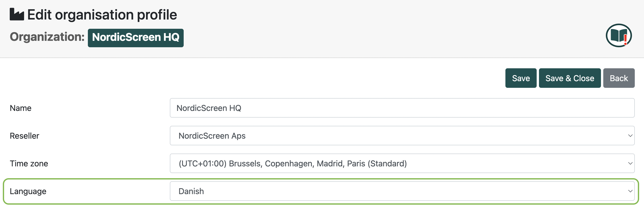Click the Time zone field label
Viewport: 644px width, 209px height.
29,164
